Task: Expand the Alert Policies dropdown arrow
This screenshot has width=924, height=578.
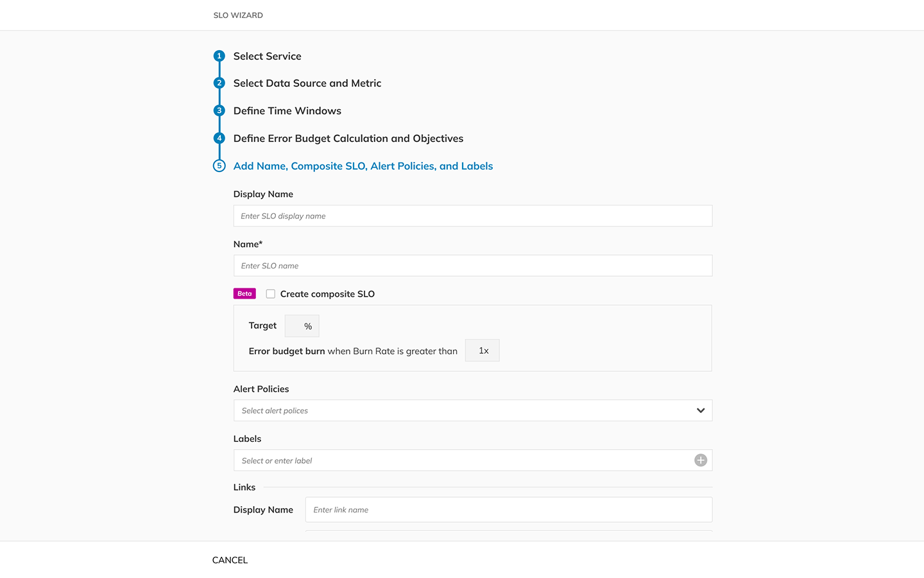Action: click(x=701, y=410)
